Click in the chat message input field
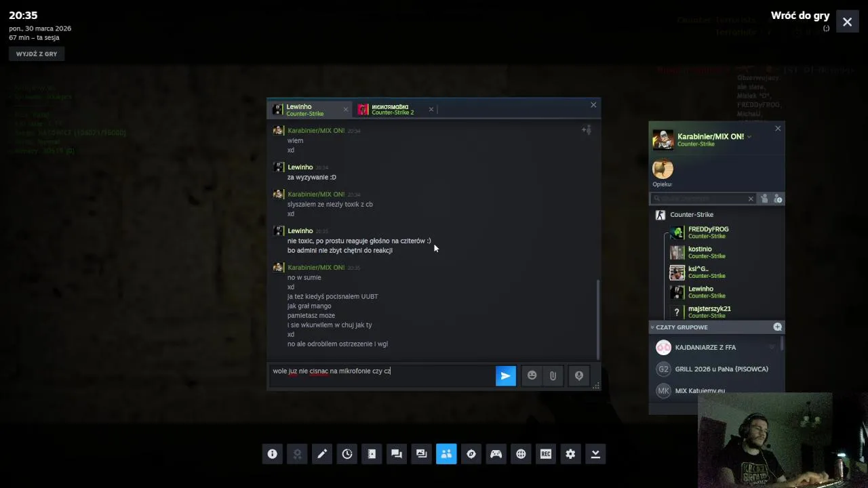Image resolution: width=868 pixels, height=488 pixels. [382, 375]
